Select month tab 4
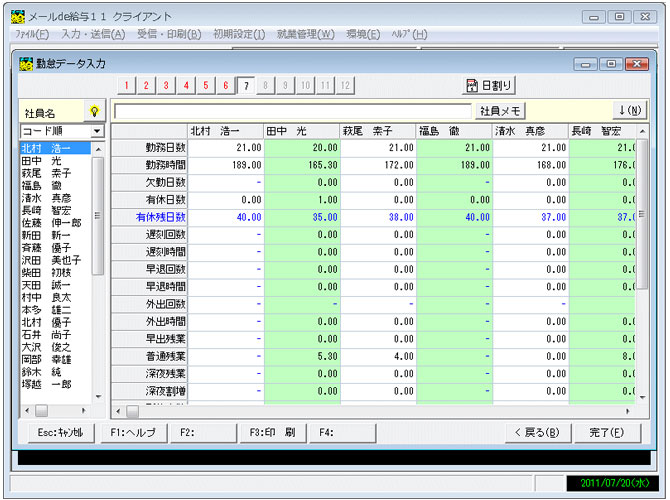 [x=186, y=85]
